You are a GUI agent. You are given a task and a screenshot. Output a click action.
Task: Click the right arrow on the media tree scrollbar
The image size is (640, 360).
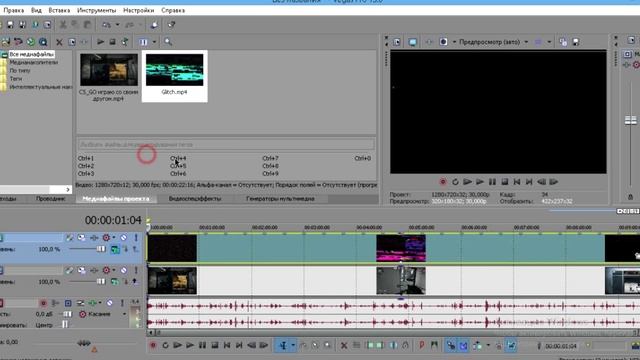pos(68,189)
